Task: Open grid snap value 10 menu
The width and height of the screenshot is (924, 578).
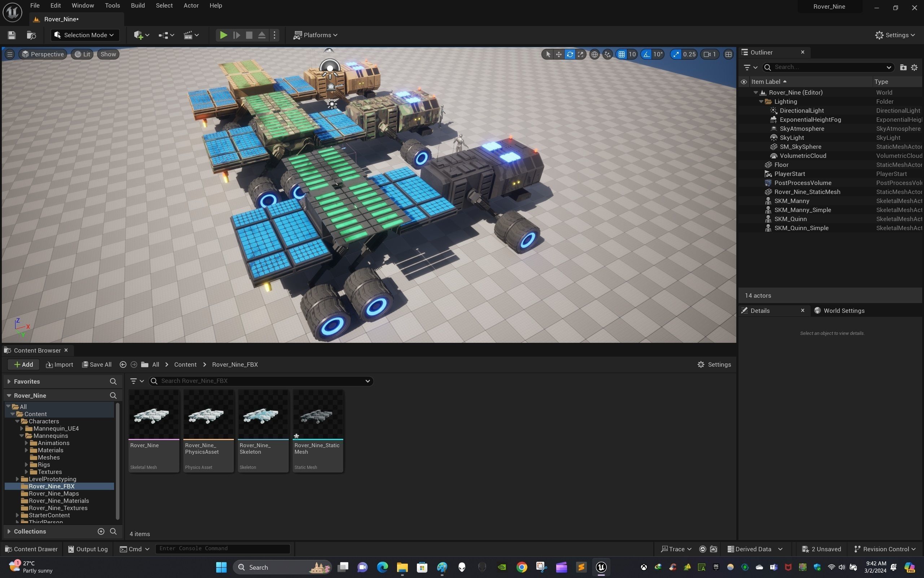Action: click(632, 54)
